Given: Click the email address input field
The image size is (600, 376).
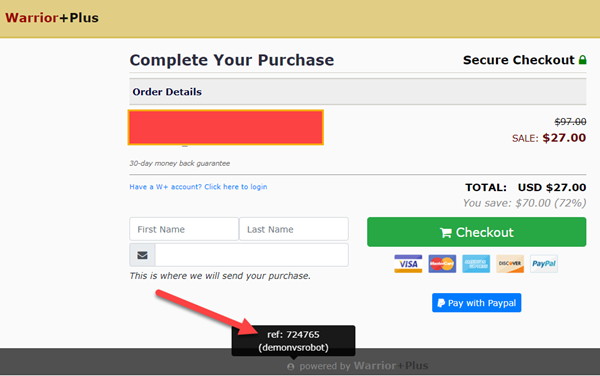Looking at the screenshot, I should pyautogui.click(x=252, y=255).
